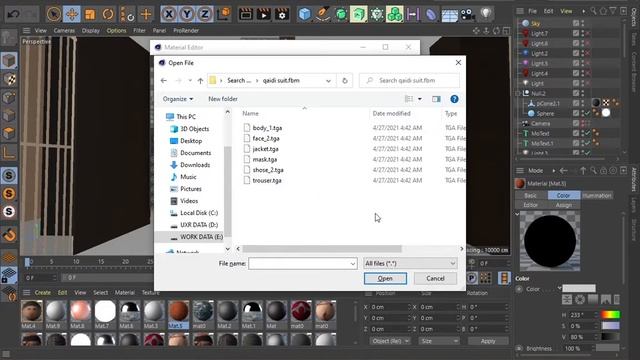This screenshot has width=640, height=360.
Task: Select the Scale tool
Action: (x=90, y=14)
